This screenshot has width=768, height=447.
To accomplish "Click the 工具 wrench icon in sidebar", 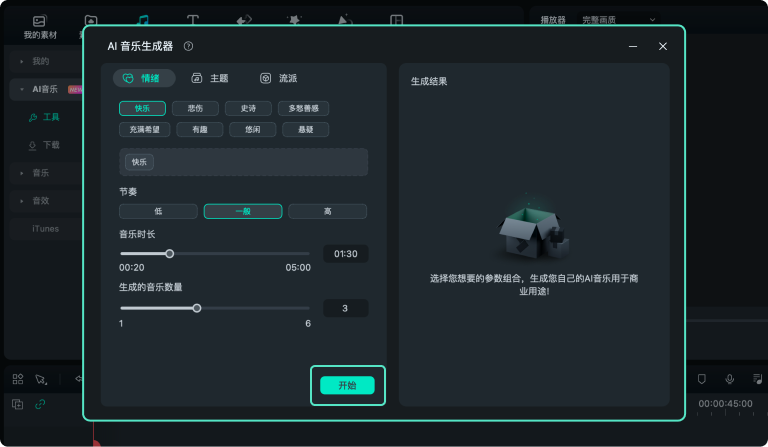I will coord(33,118).
